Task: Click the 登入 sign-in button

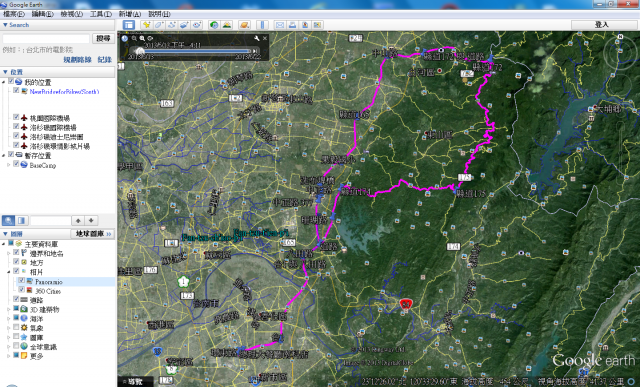Action: (x=602, y=25)
